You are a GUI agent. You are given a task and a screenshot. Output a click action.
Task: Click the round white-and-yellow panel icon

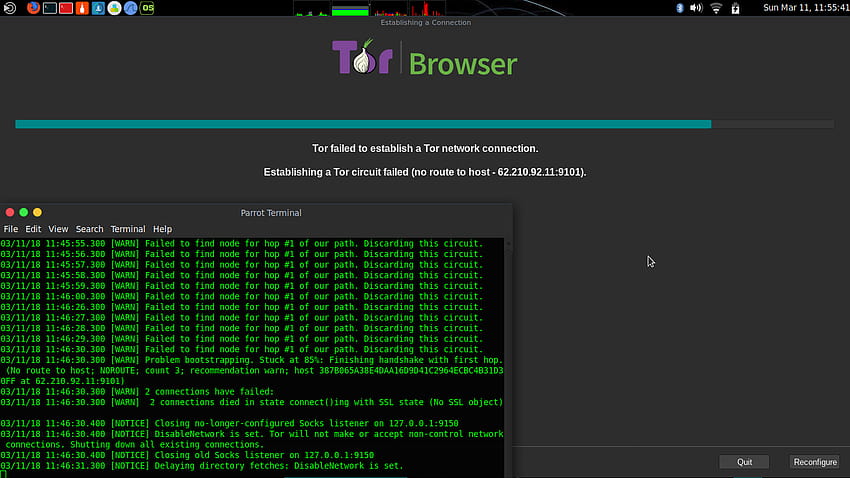click(114, 8)
